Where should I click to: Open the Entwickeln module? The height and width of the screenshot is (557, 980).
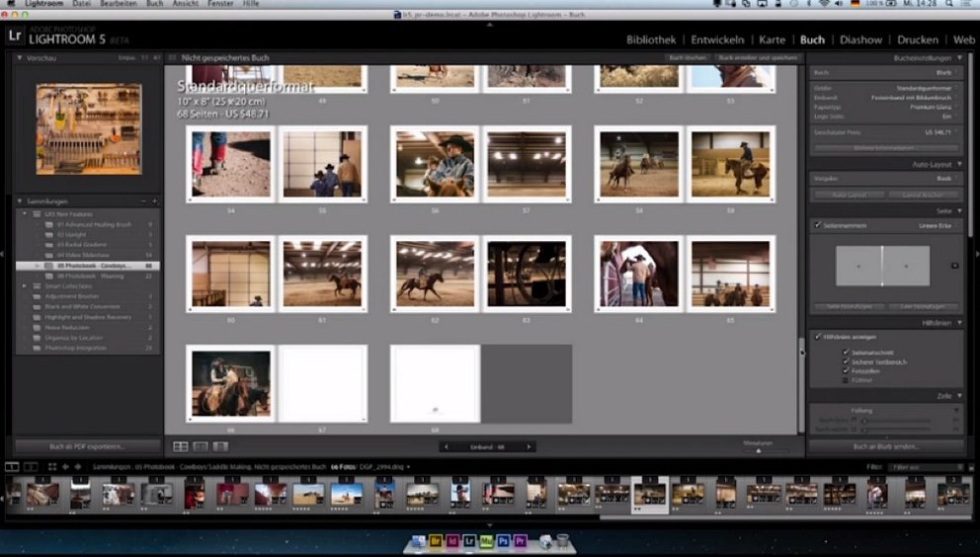click(x=717, y=40)
